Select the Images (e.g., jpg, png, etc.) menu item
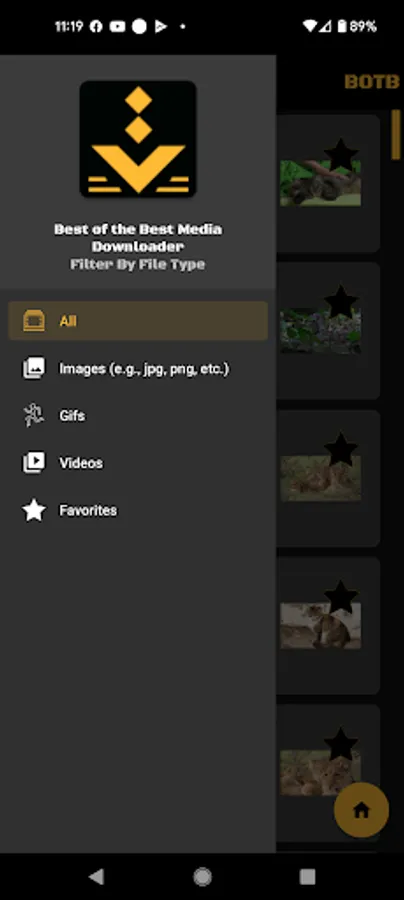This screenshot has height=900, width=404. coord(138,368)
